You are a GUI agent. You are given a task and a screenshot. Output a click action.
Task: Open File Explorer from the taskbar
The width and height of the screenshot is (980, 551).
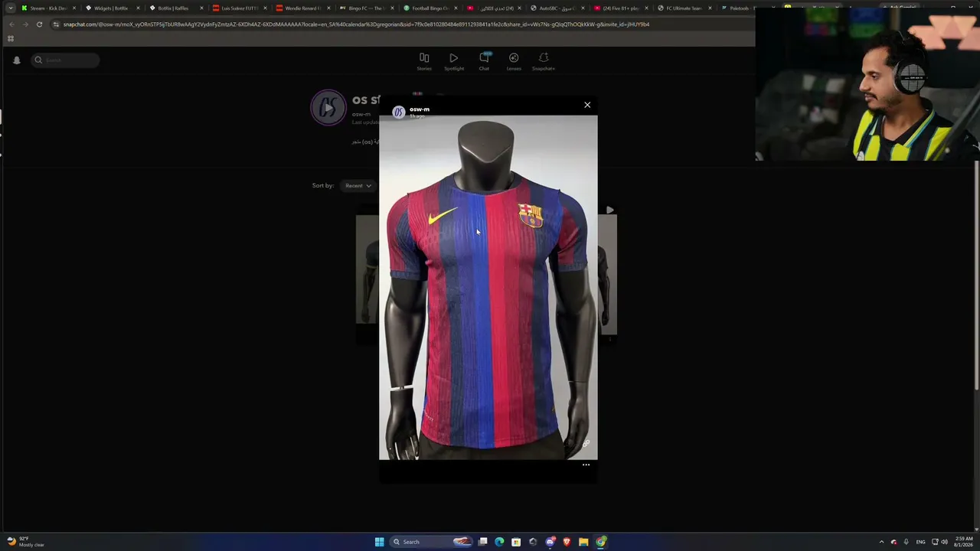[583, 542]
